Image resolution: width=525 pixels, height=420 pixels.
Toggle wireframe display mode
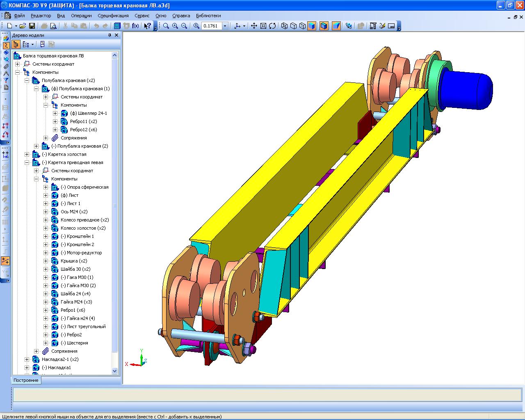click(285, 26)
